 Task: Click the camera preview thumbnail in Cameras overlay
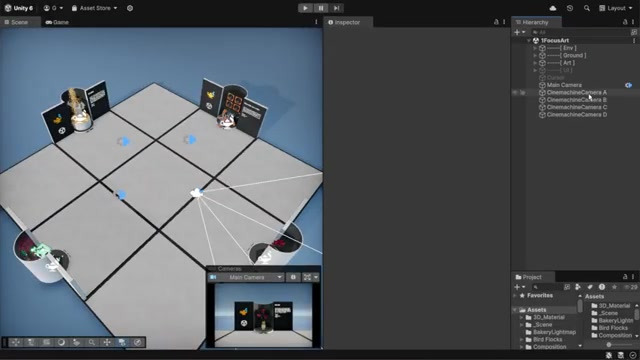pos(263,316)
